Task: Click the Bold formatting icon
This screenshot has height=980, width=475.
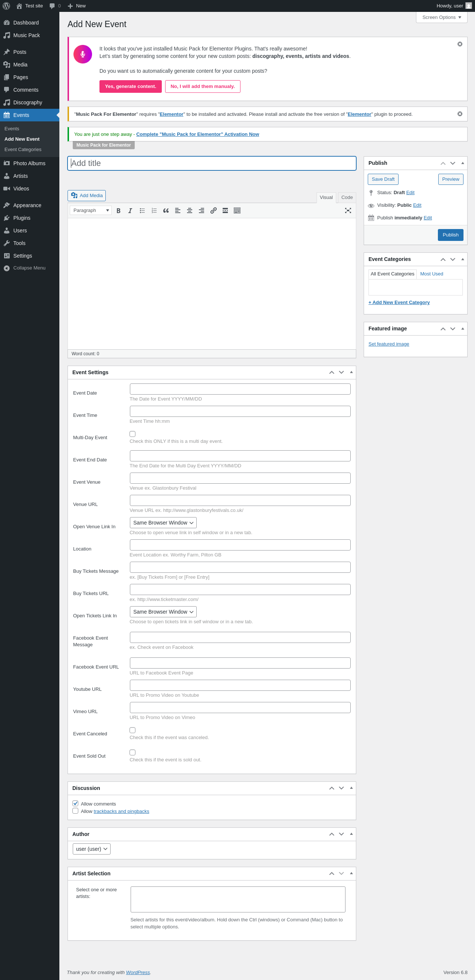Action: pyautogui.click(x=118, y=210)
